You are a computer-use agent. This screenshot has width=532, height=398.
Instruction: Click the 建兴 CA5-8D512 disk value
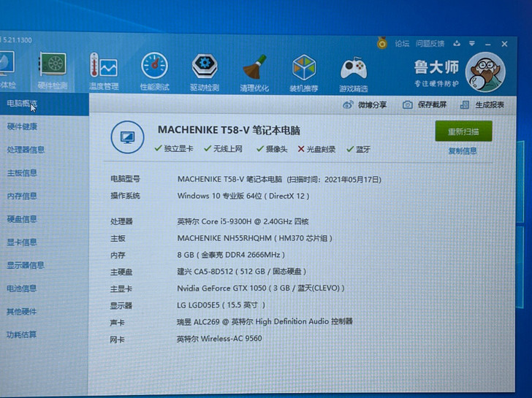[x=242, y=272]
